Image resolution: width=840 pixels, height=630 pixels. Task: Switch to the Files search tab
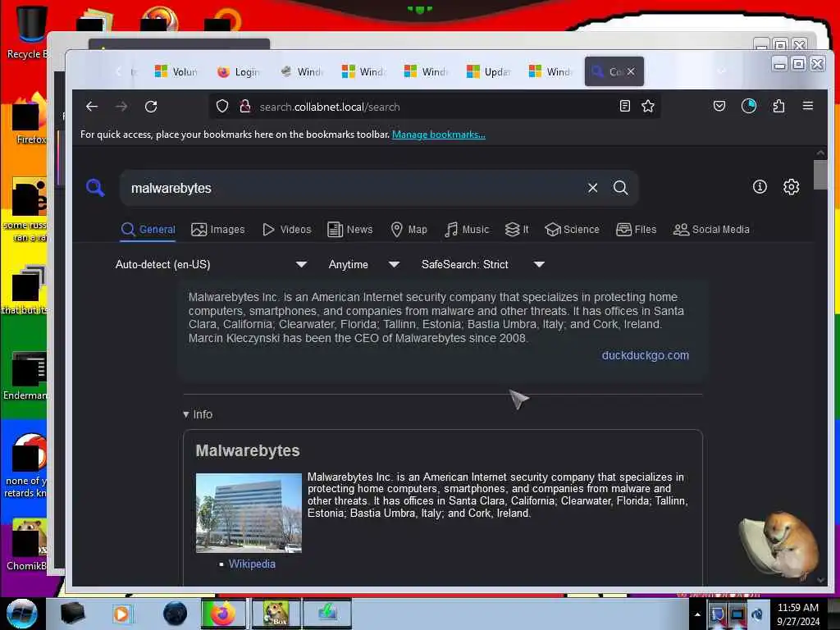pyautogui.click(x=636, y=230)
